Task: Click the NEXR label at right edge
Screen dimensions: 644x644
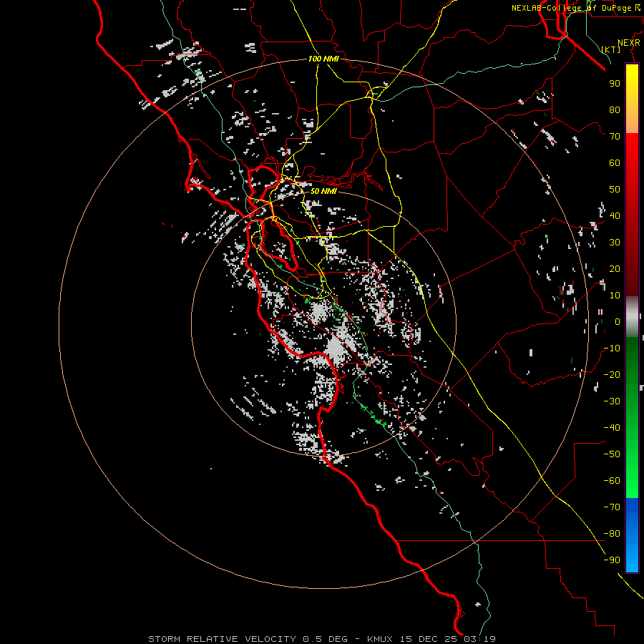Action: pyautogui.click(x=629, y=42)
